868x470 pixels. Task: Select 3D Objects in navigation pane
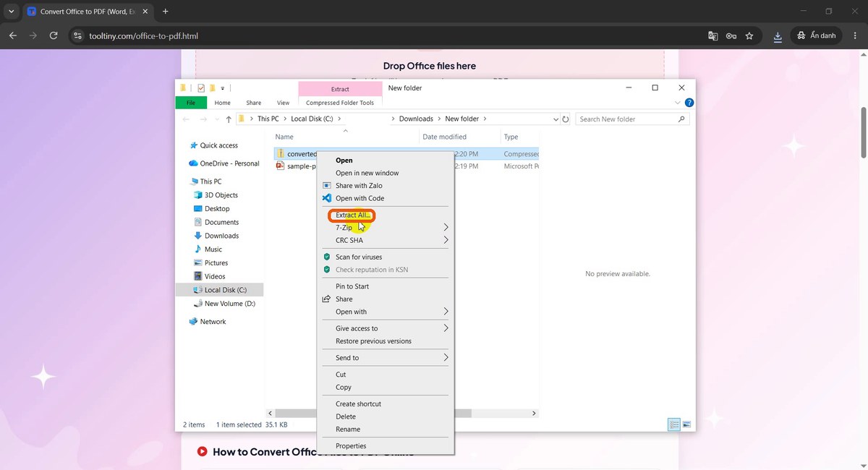click(x=221, y=195)
